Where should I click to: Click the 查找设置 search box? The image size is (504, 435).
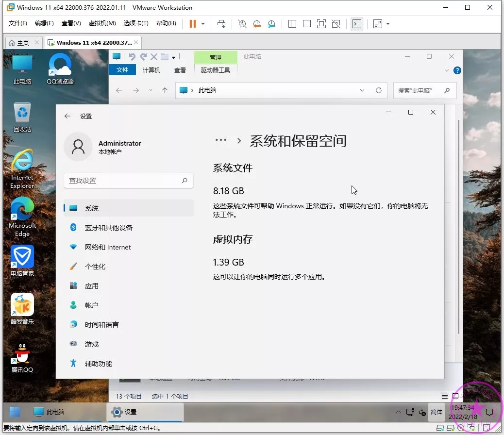[124, 181]
